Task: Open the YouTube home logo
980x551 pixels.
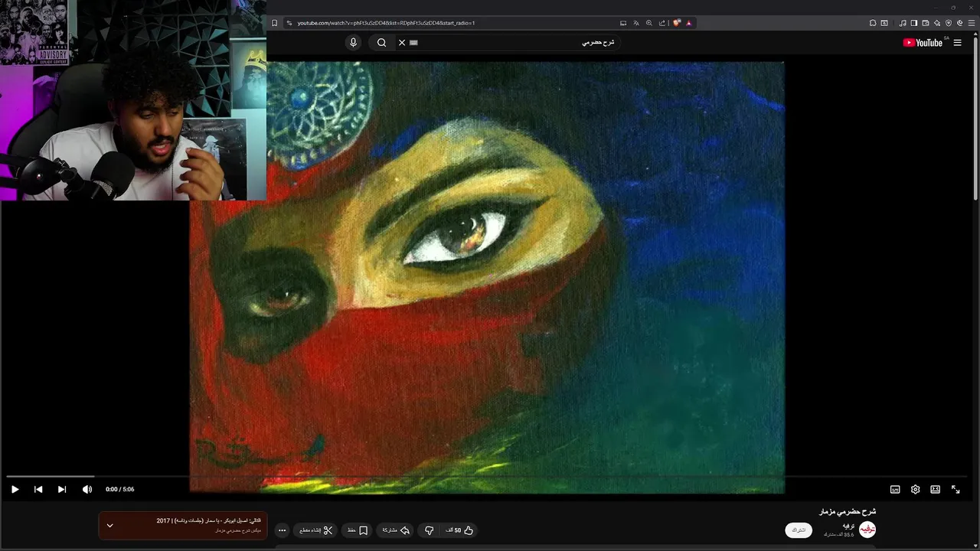Action: (x=923, y=43)
